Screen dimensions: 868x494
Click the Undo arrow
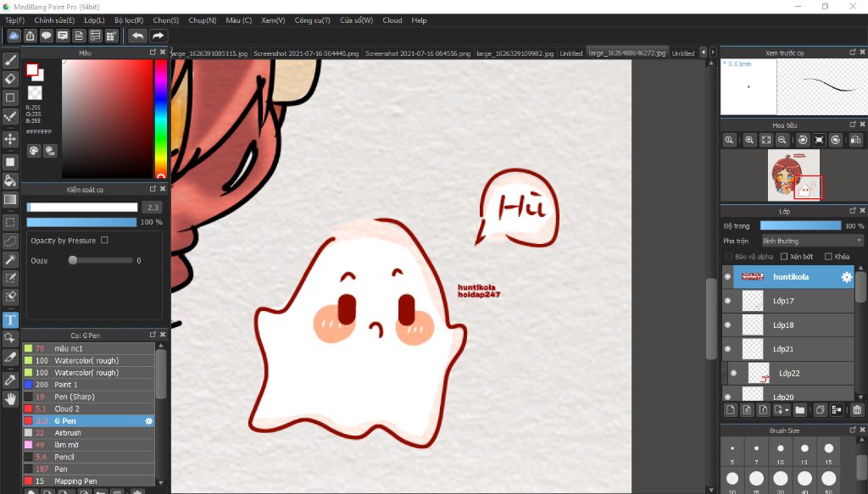[138, 36]
